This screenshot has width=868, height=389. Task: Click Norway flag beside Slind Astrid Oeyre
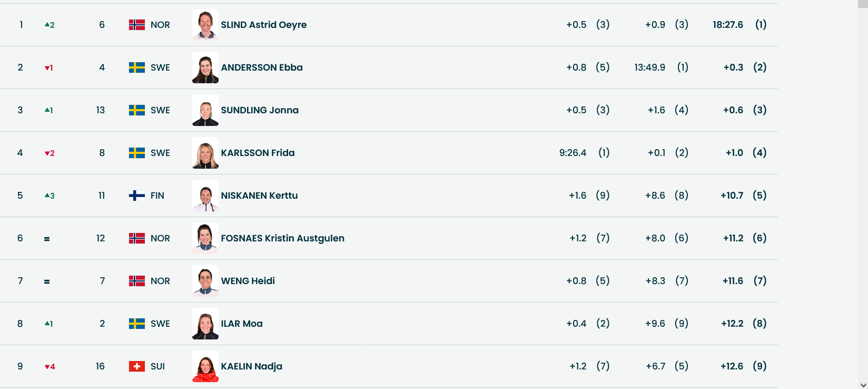pyautogui.click(x=137, y=25)
